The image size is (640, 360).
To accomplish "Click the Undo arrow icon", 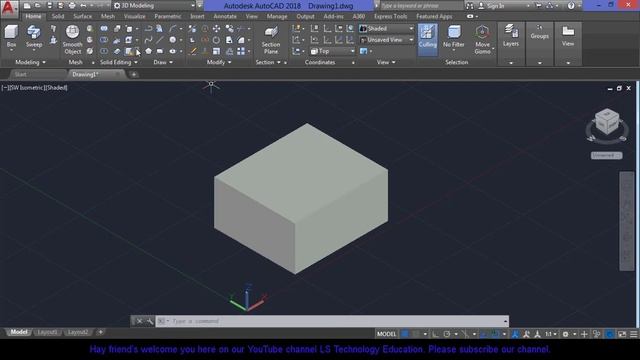I will click(83, 6).
